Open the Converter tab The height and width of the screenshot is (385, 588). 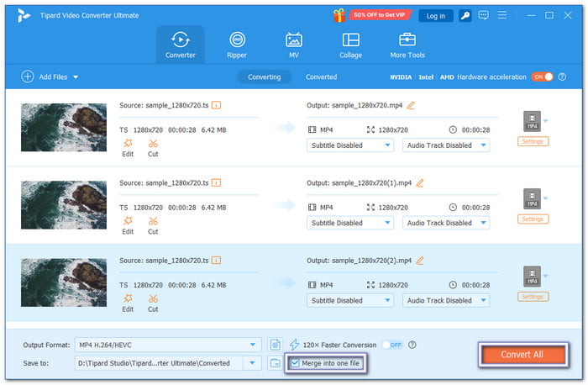tap(181, 45)
